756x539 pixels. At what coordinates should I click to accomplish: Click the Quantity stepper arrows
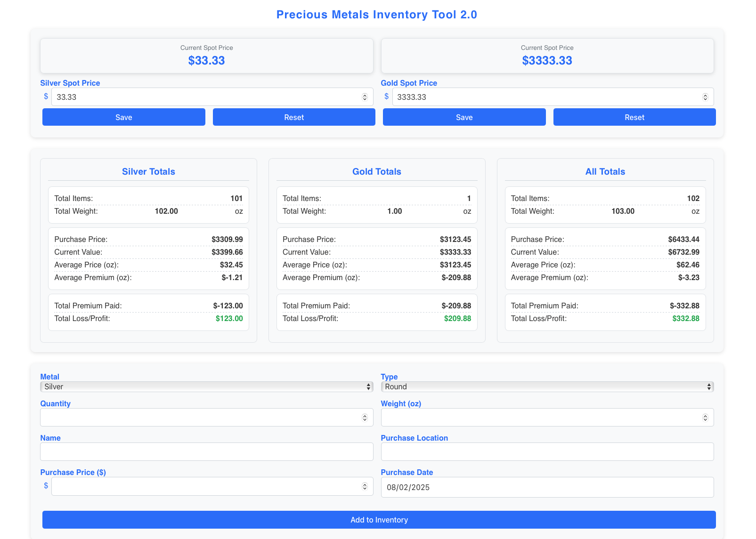365,418
